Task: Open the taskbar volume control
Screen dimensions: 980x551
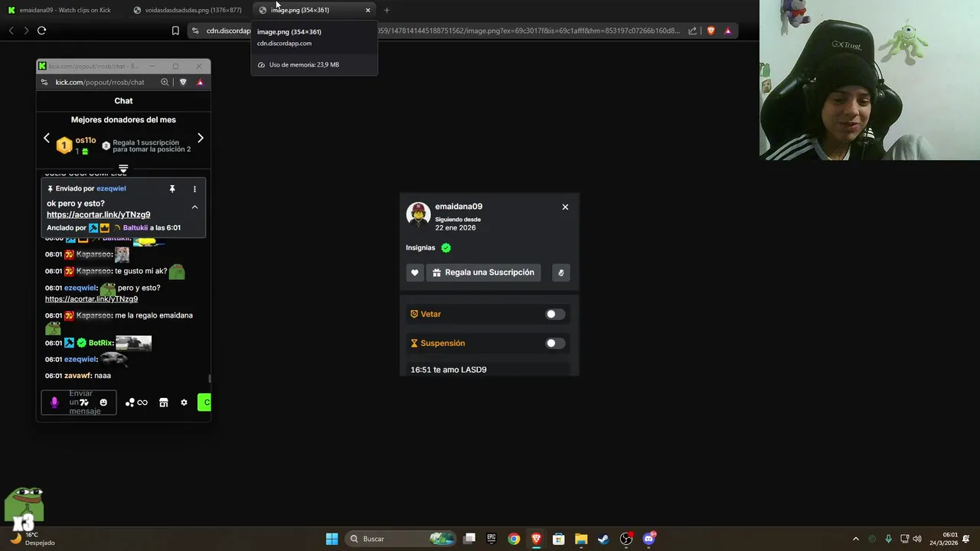Action: (x=917, y=539)
